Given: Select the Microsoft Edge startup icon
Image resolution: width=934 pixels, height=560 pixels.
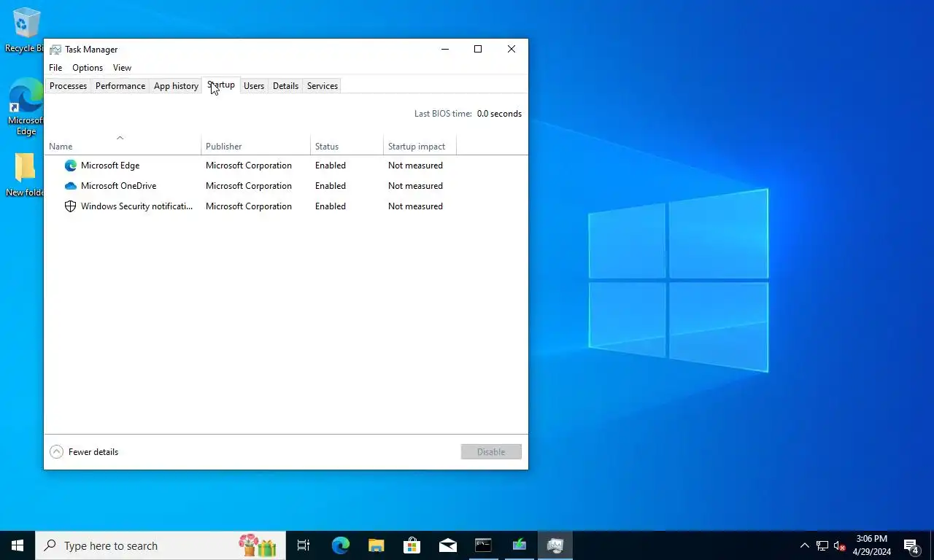Looking at the screenshot, I should click(x=71, y=166).
